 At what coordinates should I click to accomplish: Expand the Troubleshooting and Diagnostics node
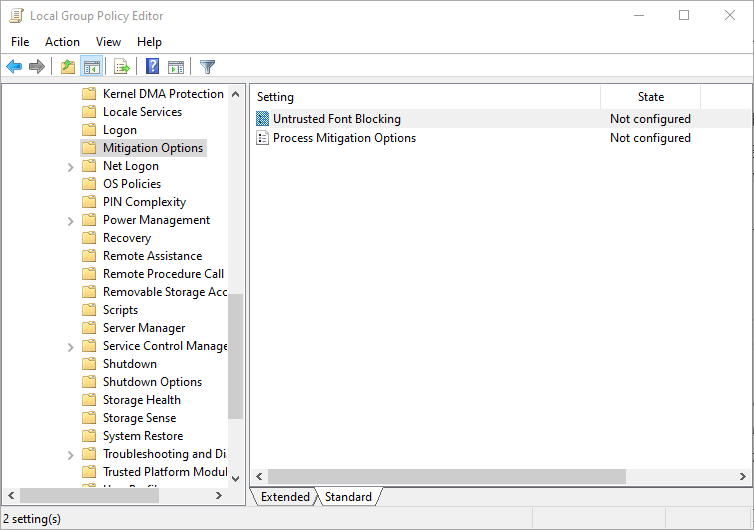71,454
